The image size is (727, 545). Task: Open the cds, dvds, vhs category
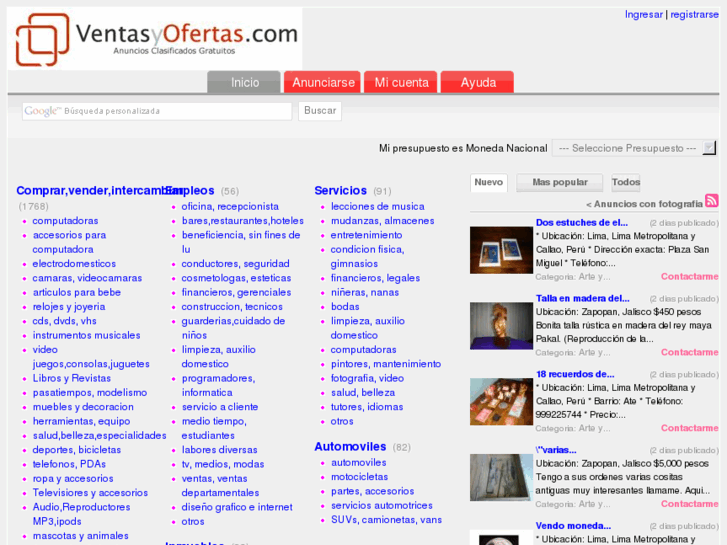64,321
